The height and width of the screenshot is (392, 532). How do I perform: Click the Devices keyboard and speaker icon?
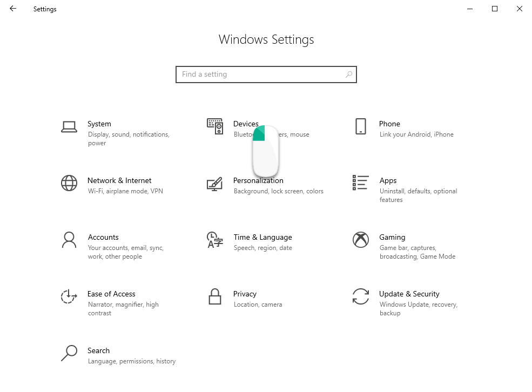[215, 126]
